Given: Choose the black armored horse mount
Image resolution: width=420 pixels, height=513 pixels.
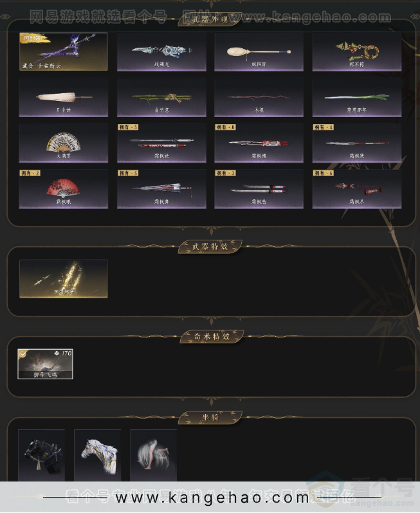Looking at the screenshot, I should (42, 455).
